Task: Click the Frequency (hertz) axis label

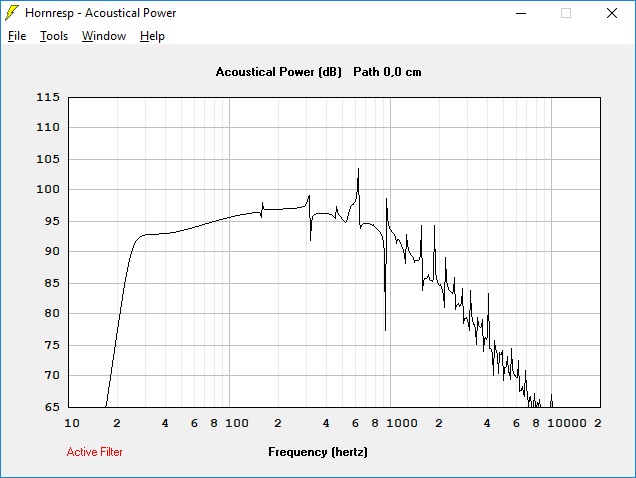Action: click(x=318, y=452)
